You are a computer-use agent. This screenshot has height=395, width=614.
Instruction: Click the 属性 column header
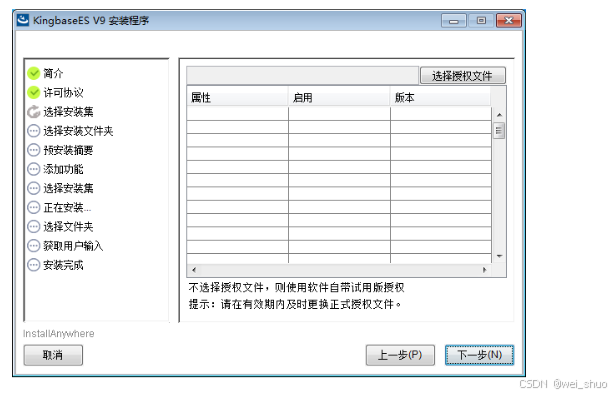coord(237,97)
